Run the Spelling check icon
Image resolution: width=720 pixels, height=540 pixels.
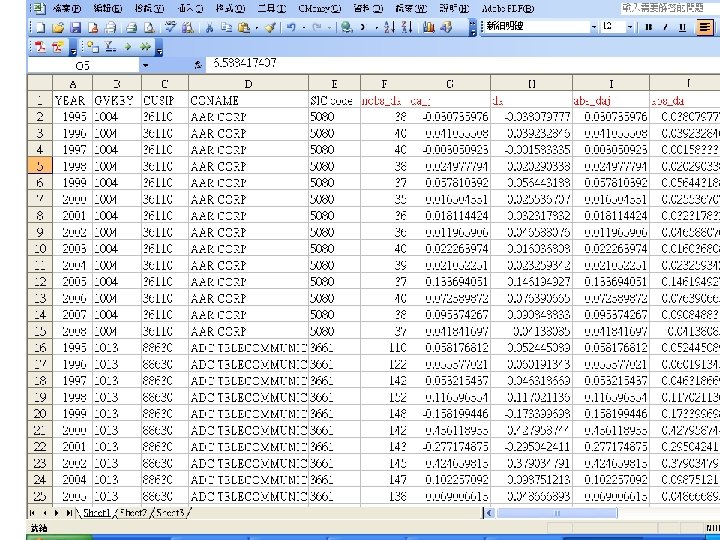coord(170,28)
